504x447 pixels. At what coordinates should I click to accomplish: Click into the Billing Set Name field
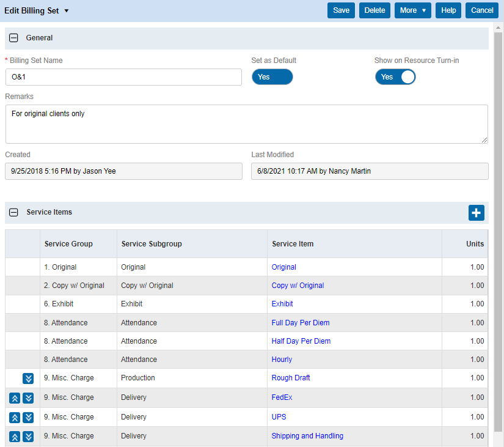[x=123, y=77]
